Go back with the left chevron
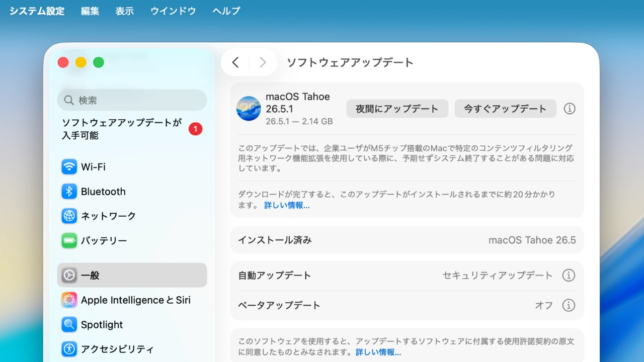Image resolution: width=644 pixels, height=362 pixels. pos(235,62)
